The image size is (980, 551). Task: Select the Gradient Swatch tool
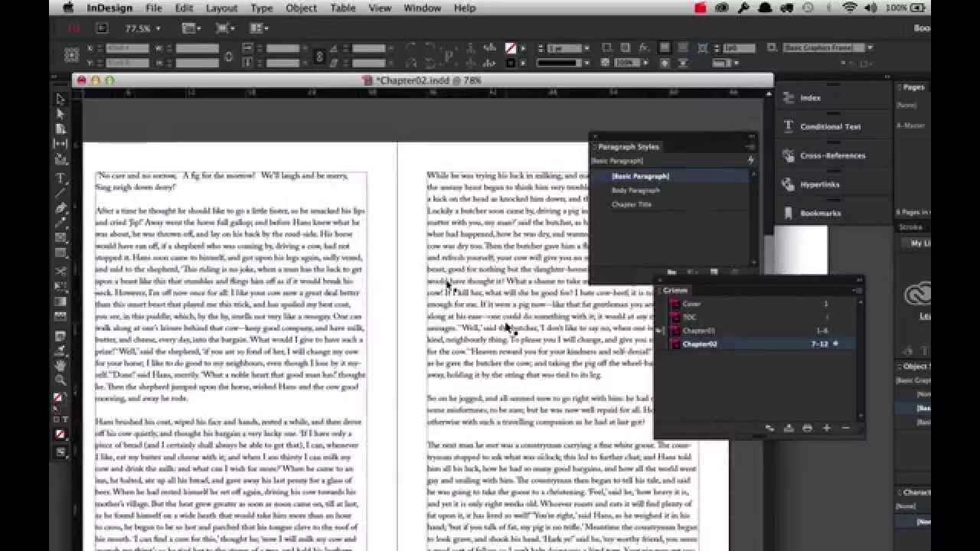[x=60, y=302]
